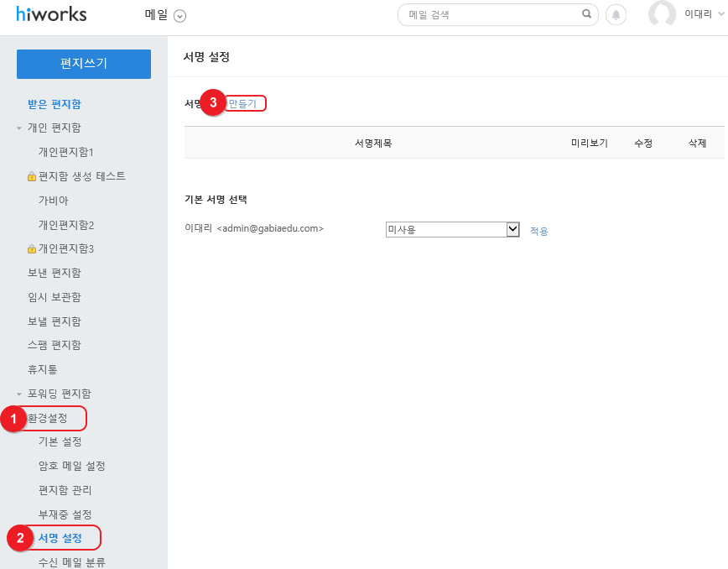
Task: Click the 기본 서명 선택 heading
Action: click(216, 199)
